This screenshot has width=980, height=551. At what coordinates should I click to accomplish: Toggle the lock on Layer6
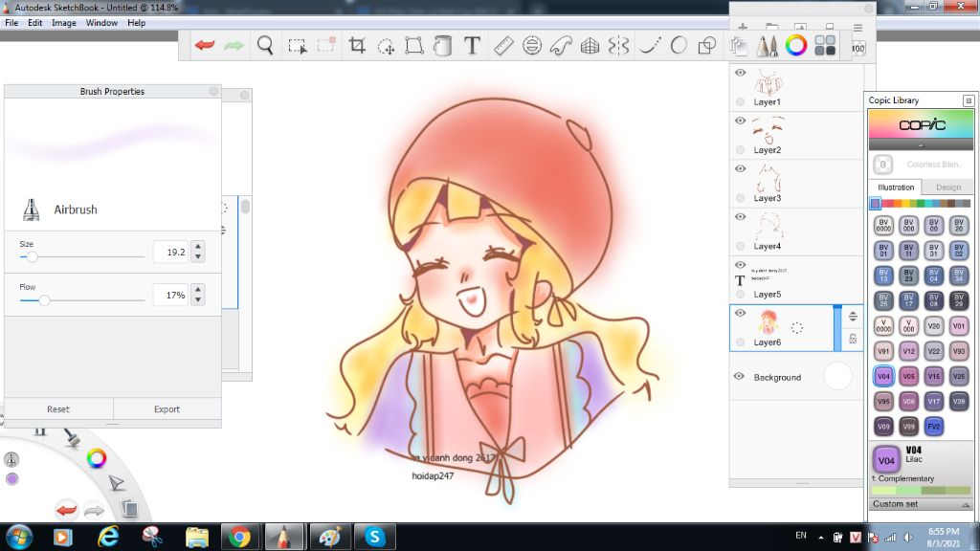853,339
